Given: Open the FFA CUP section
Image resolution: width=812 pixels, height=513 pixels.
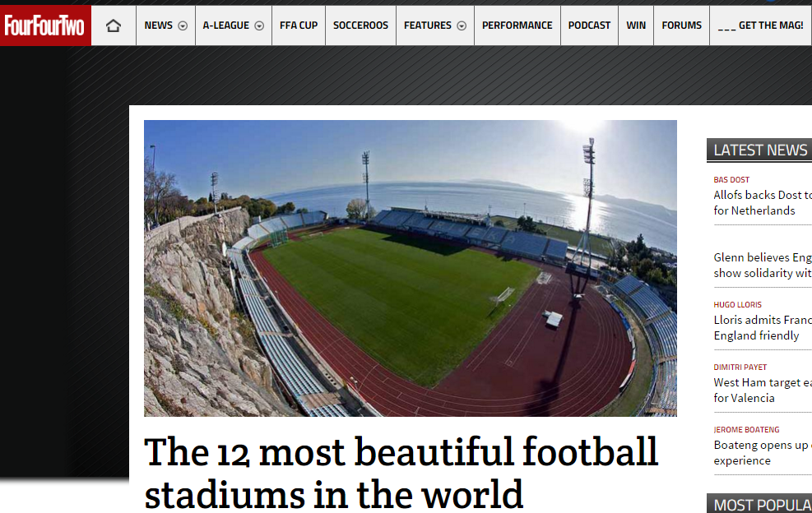Looking at the screenshot, I should coord(299,25).
